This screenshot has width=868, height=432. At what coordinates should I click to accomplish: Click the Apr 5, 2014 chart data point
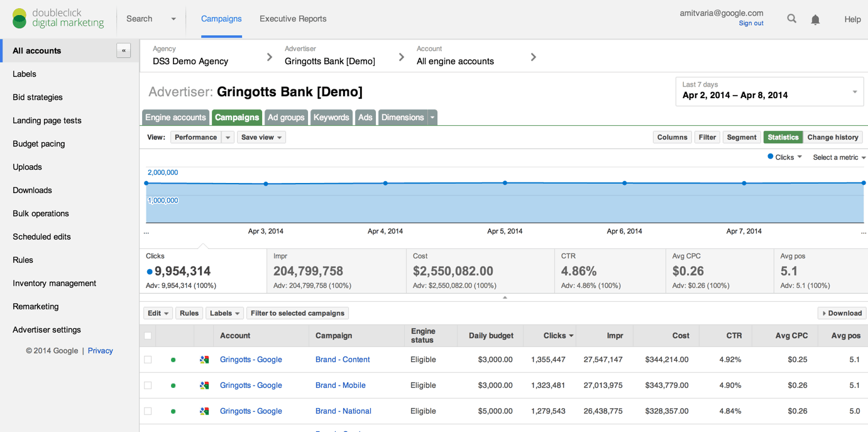pos(505,183)
